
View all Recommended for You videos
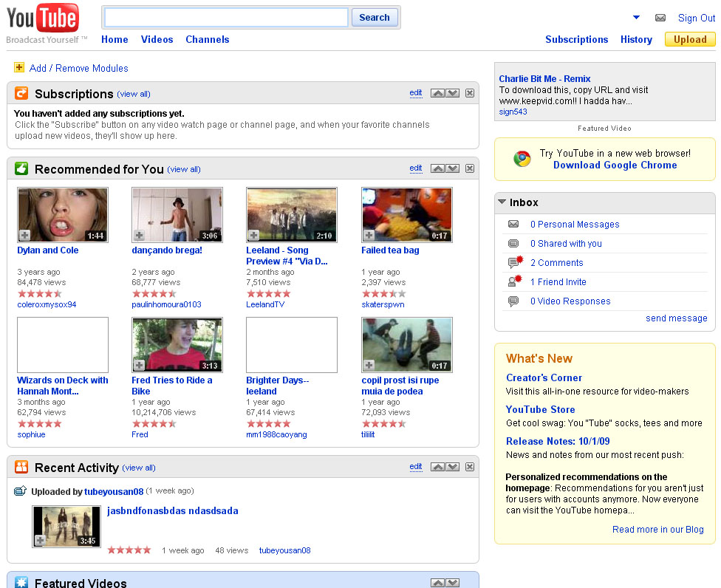(184, 169)
